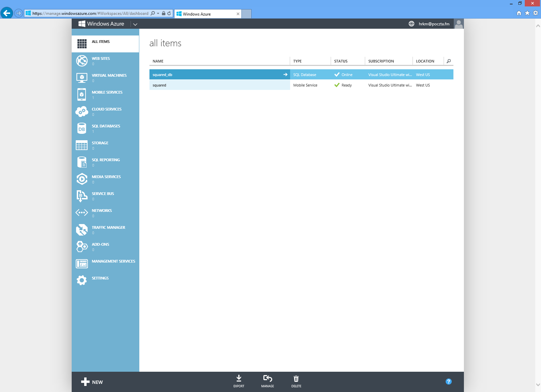Screen dimensions: 541x392
Task: Click the Online status cell
Action: [344, 75]
